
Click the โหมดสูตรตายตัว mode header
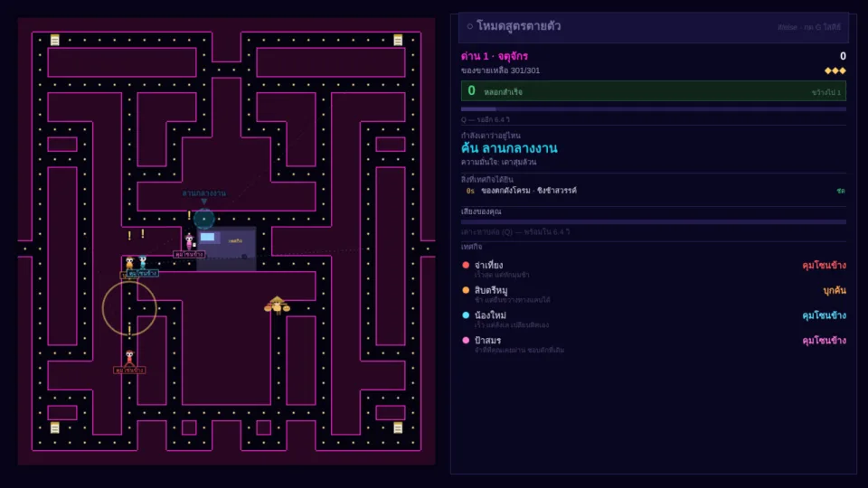tap(653, 26)
